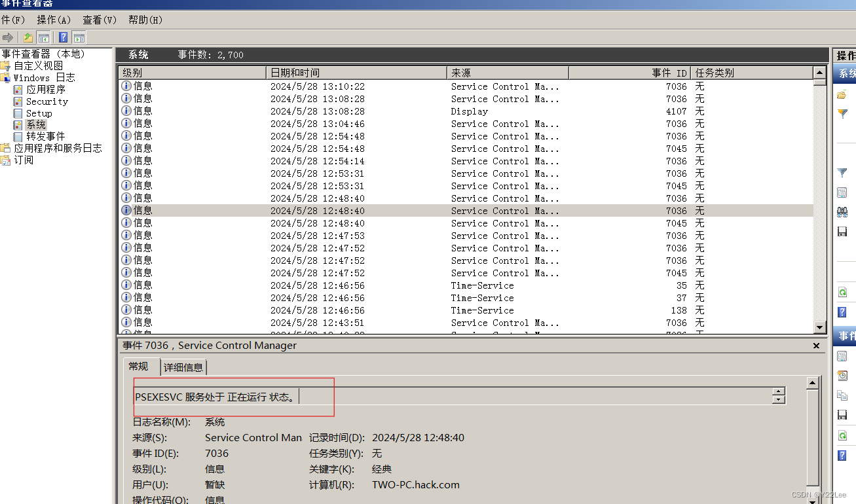
Task: Click the lower Help icon in action pane
Action: pos(842,456)
